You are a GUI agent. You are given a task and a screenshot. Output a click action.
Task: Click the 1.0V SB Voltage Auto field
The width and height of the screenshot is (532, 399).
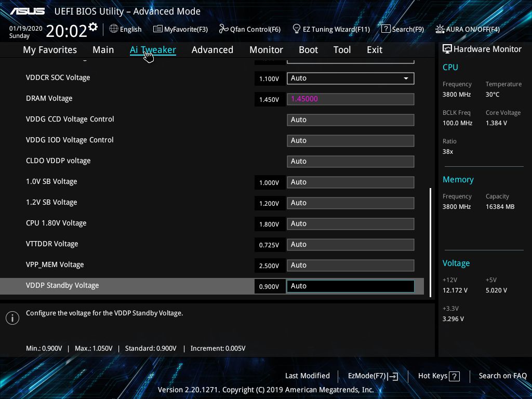point(351,182)
